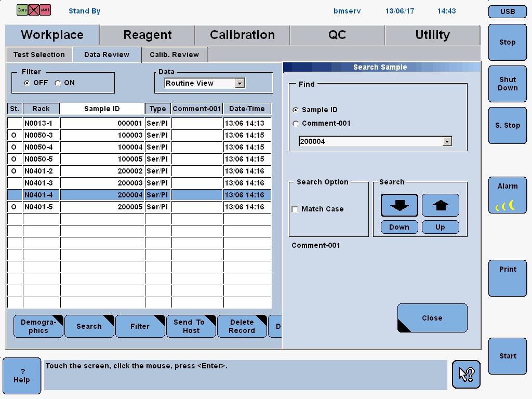Expand the 200004 search value dropdown

447,141
